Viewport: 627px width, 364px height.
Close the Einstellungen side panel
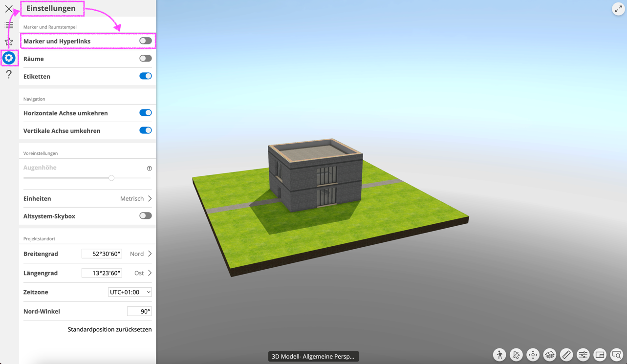click(x=9, y=9)
